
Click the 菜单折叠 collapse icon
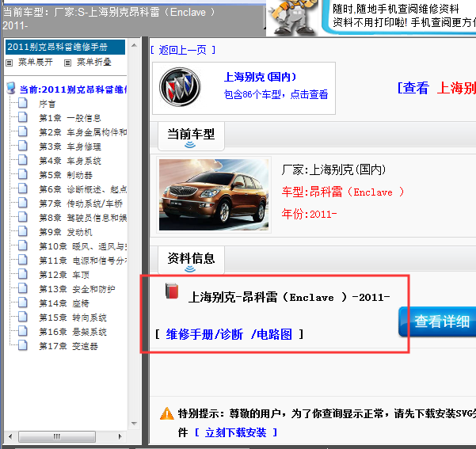coord(67,63)
